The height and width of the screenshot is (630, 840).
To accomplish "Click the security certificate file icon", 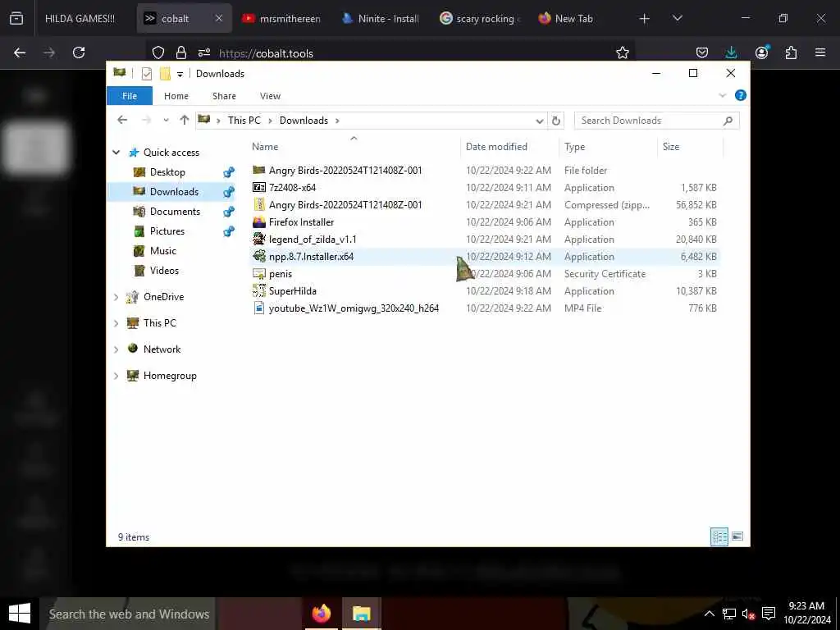I will coord(259,274).
